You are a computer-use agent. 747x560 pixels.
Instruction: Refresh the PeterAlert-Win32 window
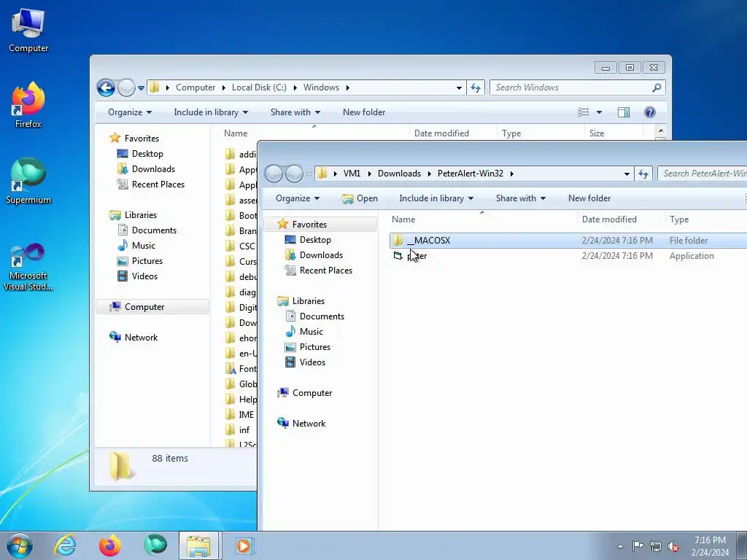(643, 174)
